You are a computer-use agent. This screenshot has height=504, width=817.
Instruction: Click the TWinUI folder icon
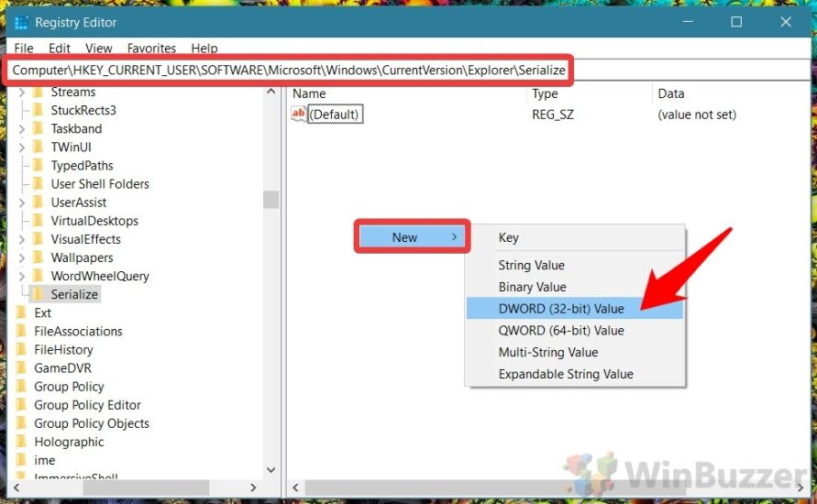pos(38,148)
